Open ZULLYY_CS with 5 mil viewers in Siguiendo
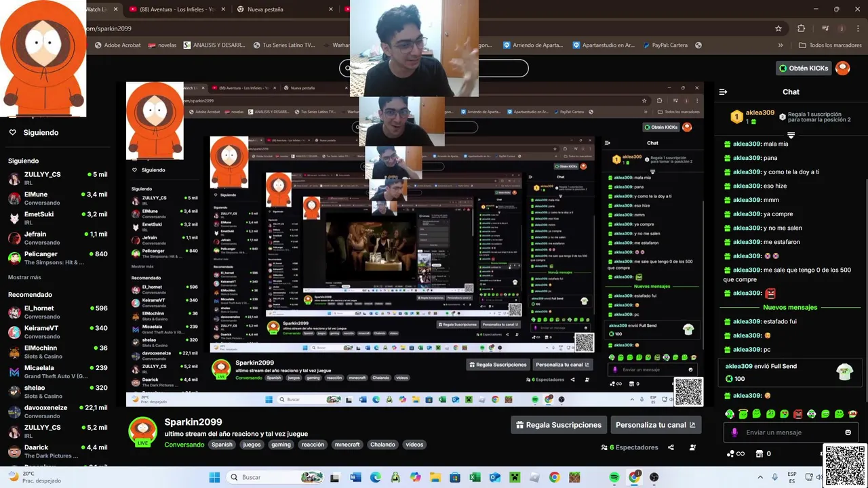The height and width of the screenshot is (488, 868). tap(58, 178)
